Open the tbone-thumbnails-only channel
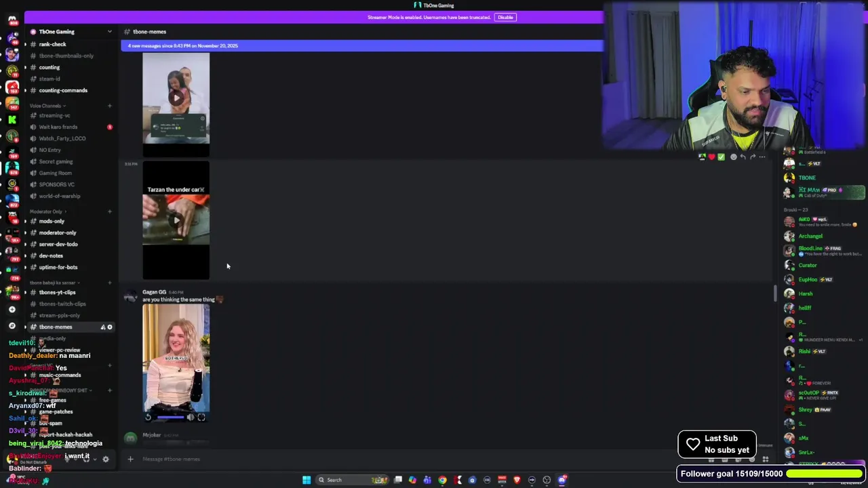 point(68,56)
